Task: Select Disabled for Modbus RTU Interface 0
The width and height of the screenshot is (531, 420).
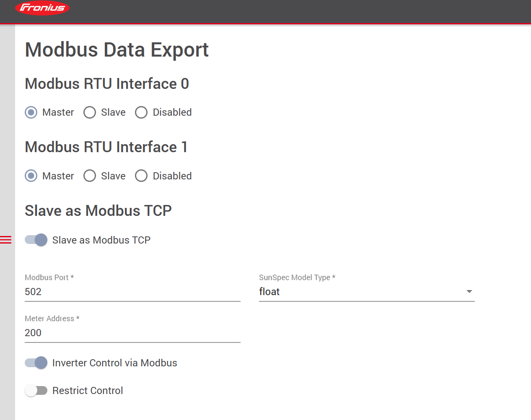Action: [x=141, y=112]
